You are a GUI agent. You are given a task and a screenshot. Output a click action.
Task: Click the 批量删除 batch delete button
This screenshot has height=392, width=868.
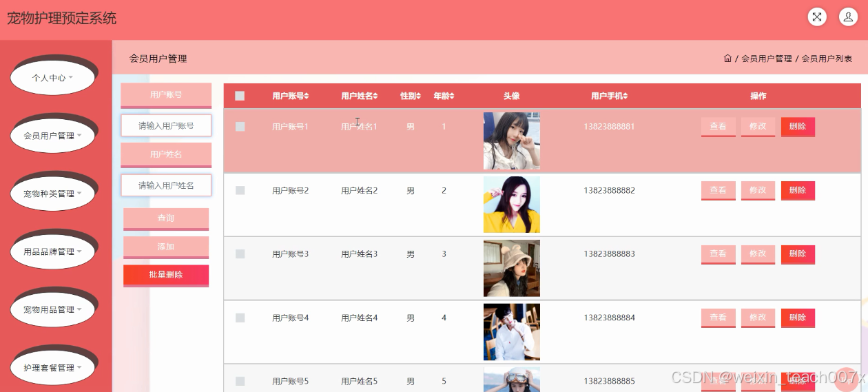pos(166,275)
